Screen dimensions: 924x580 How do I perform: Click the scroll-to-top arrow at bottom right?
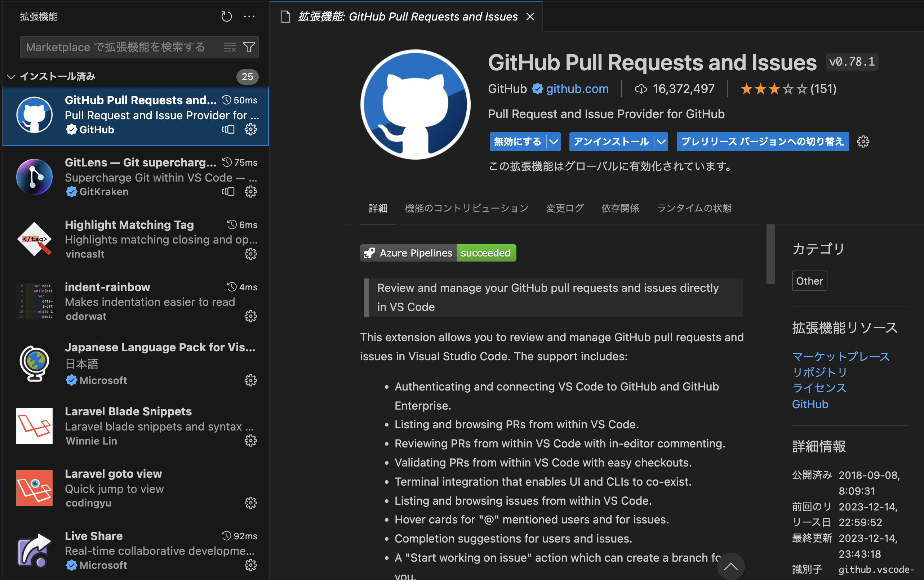point(730,566)
